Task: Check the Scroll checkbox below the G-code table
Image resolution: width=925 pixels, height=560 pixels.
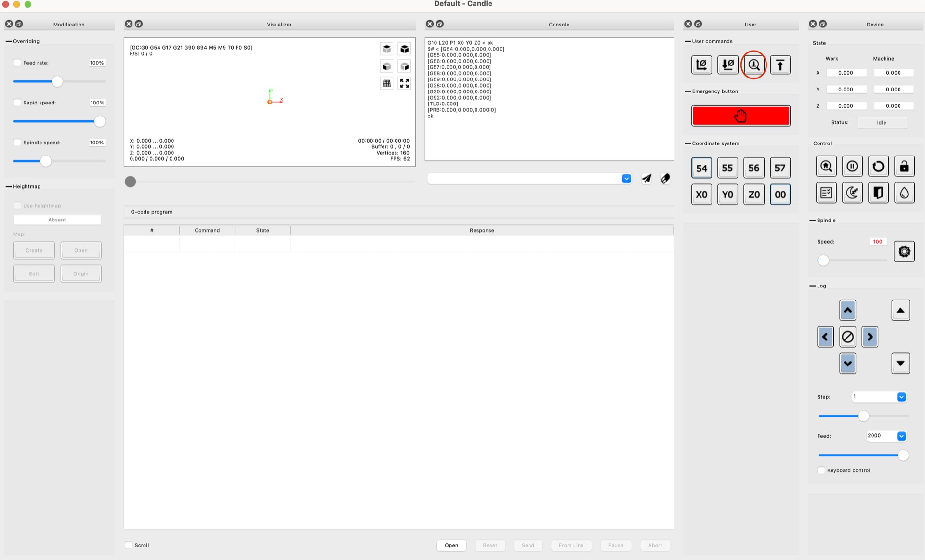Action: point(129,545)
